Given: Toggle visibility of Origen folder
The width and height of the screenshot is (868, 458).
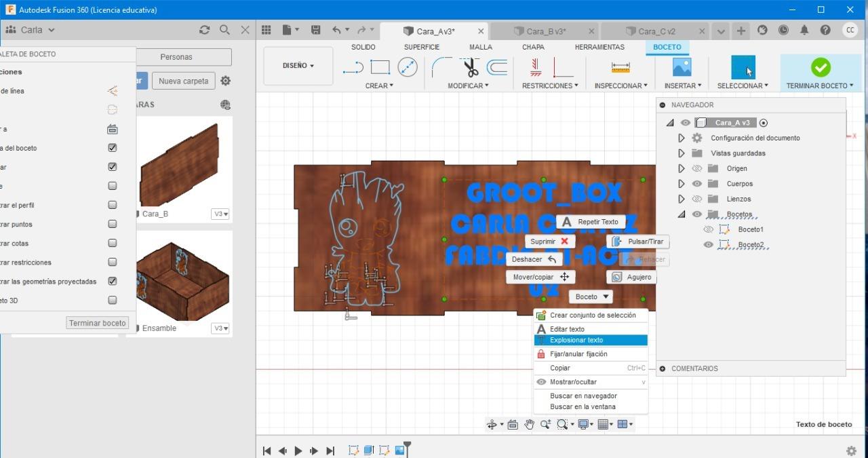Looking at the screenshot, I should click(x=696, y=168).
